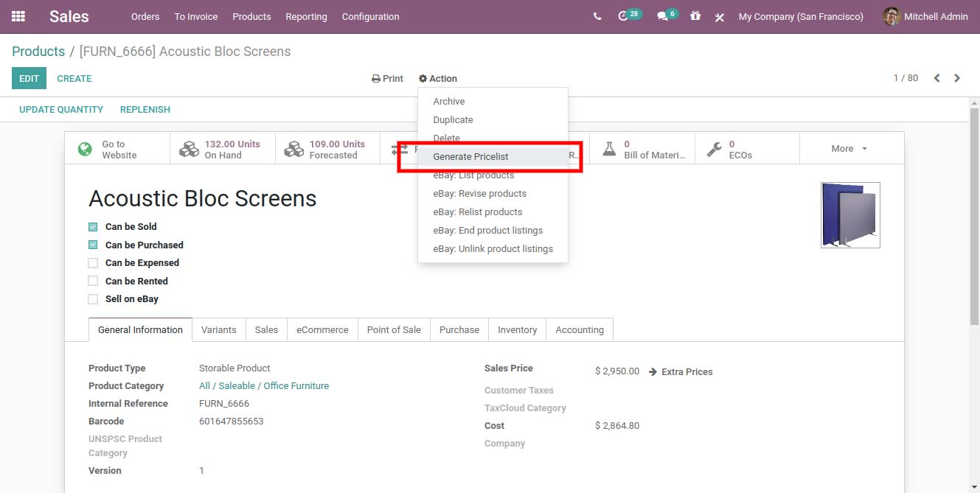Click the REPLENISH button
Image resolution: width=980 pixels, height=493 pixels.
pyautogui.click(x=145, y=110)
